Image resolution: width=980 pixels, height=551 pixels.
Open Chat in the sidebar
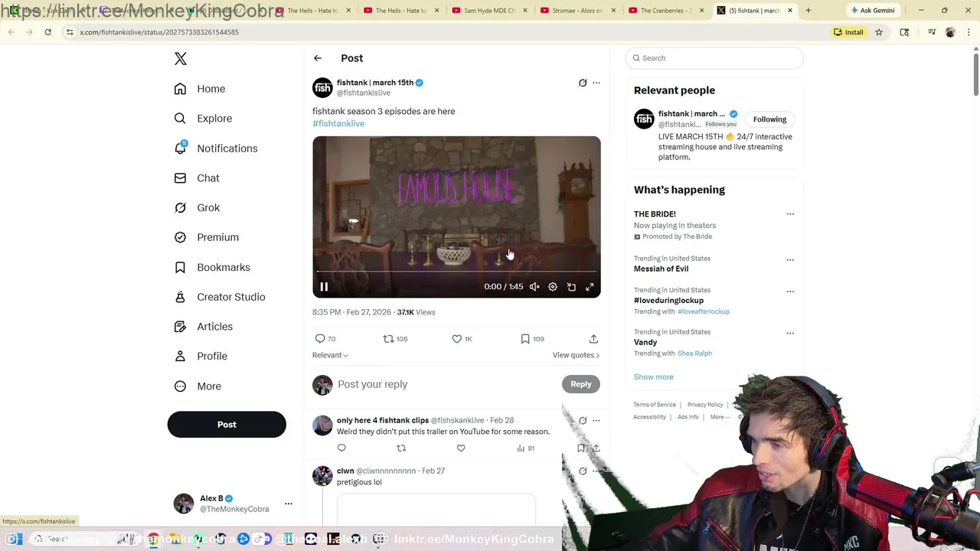point(197,178)
